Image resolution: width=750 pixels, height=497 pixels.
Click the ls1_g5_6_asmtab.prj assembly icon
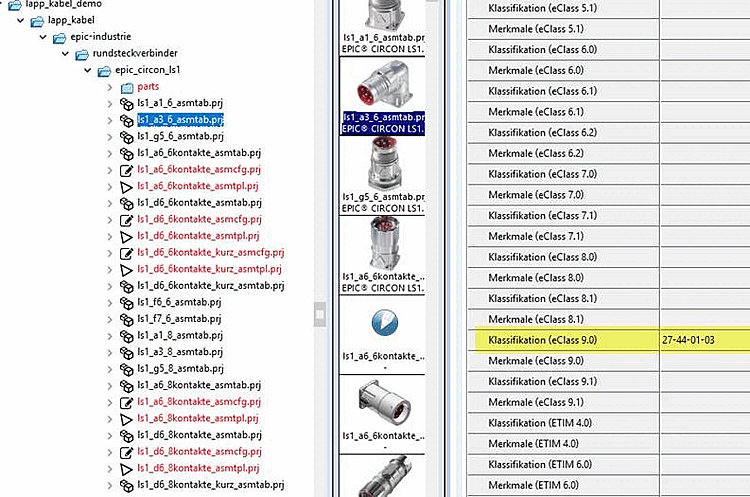pos(126,137)
